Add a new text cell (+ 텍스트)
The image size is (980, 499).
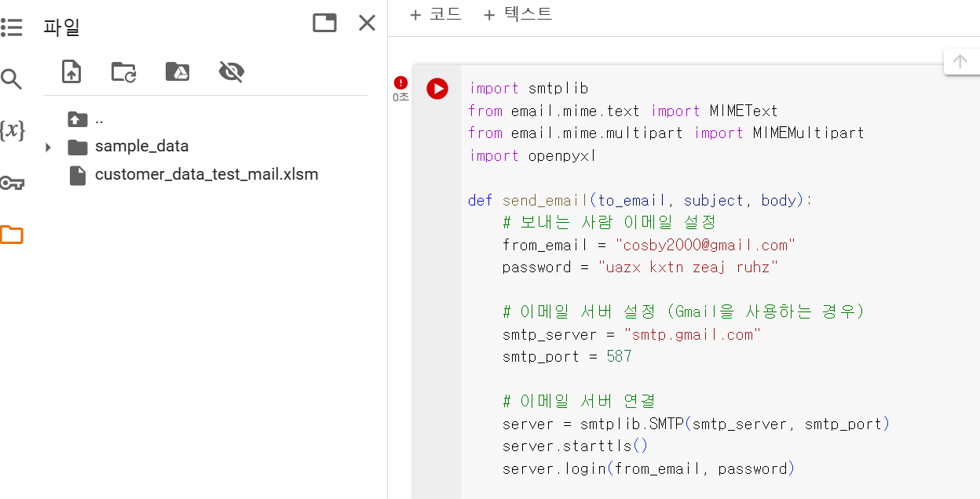pos(517,14)
